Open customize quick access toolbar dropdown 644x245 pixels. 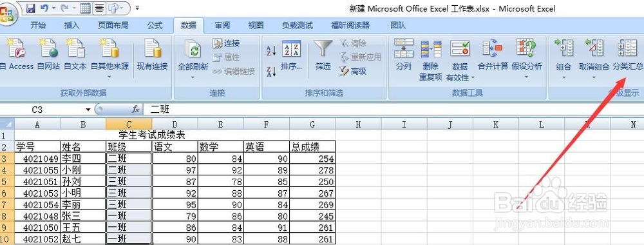tap(137, 8)
